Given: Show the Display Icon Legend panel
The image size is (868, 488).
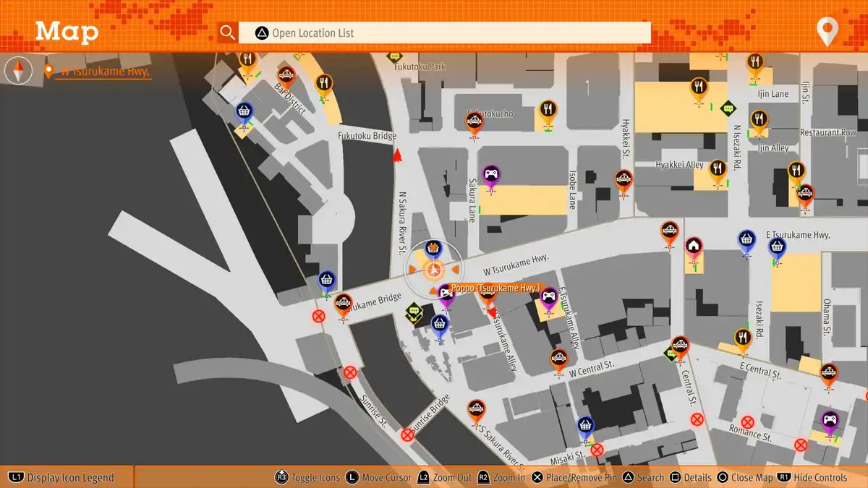Looking at the screenshot, I should [x=61, y=477].
